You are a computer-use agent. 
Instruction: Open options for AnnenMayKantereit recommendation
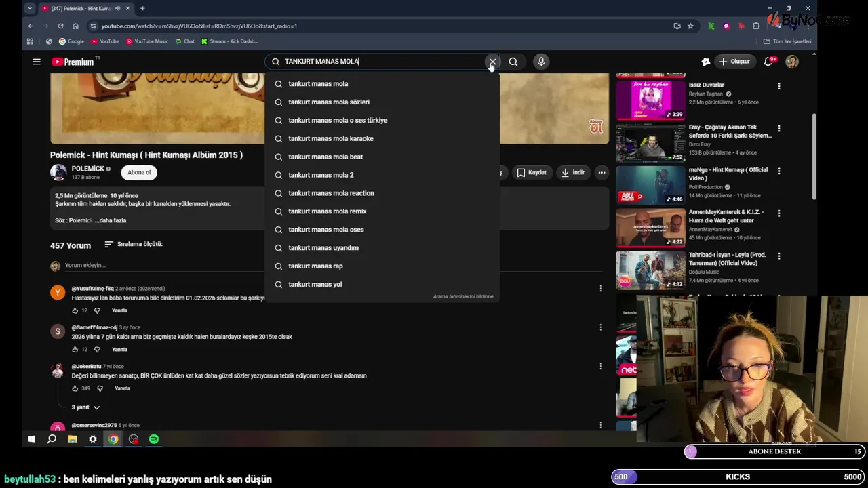(779, 213)
